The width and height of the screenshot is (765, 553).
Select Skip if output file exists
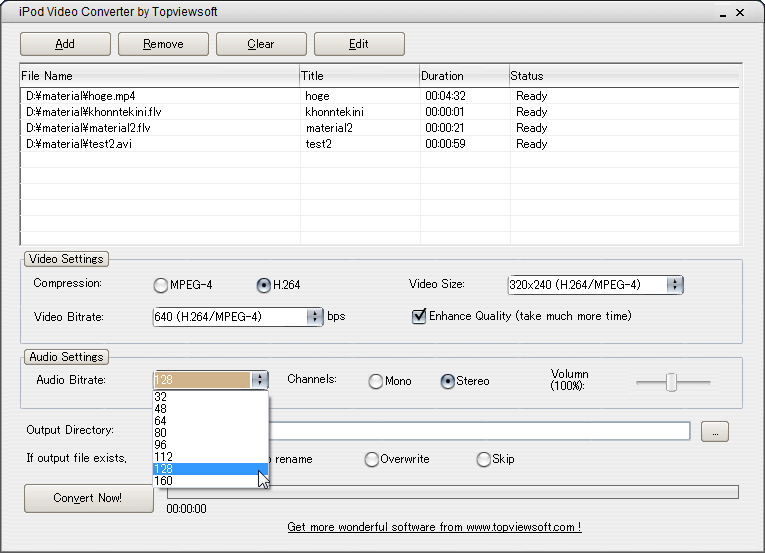pos(483,459)
